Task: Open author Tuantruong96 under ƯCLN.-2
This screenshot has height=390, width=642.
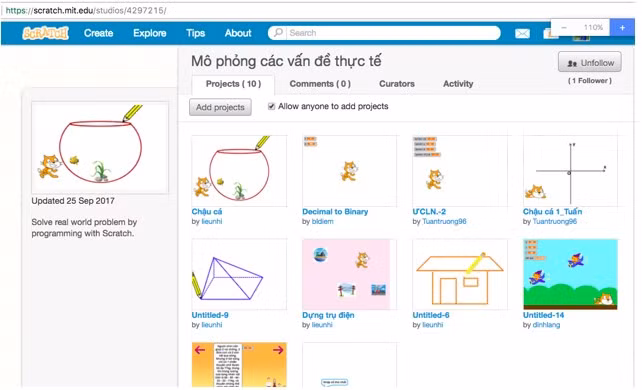Action: pyautogui.click(x=444, y=221)
